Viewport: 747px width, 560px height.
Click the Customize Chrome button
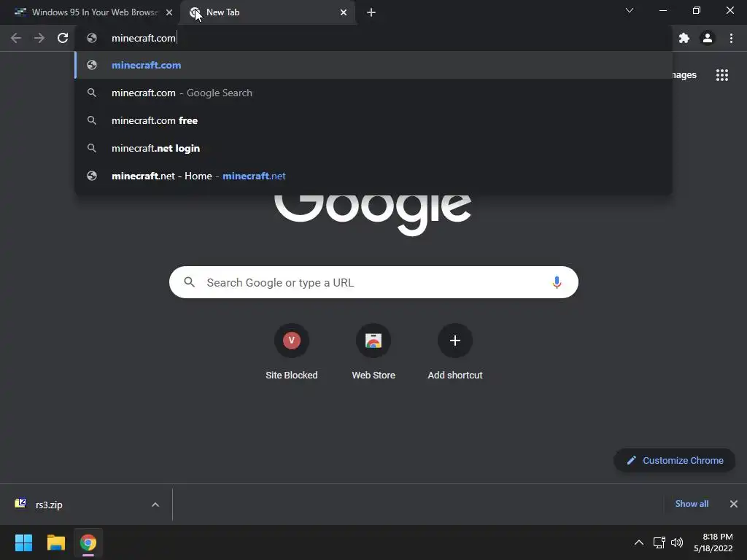click(675, 461)
